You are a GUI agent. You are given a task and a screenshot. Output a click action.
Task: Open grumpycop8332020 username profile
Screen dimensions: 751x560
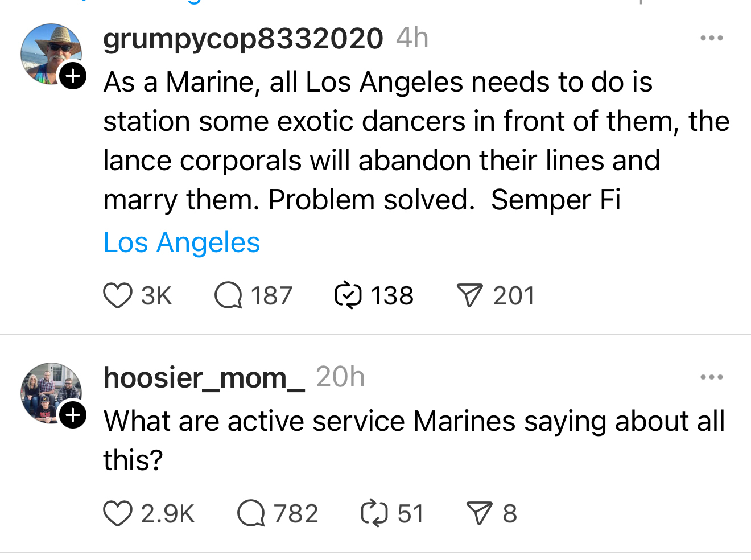point(243,39)
